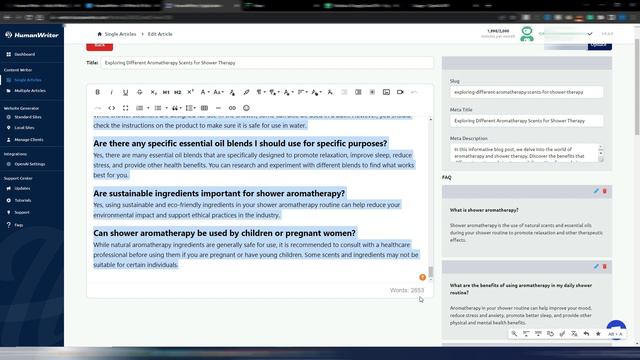Apply superscript formatting
The image size is (640, 360).
coord(190,92)
